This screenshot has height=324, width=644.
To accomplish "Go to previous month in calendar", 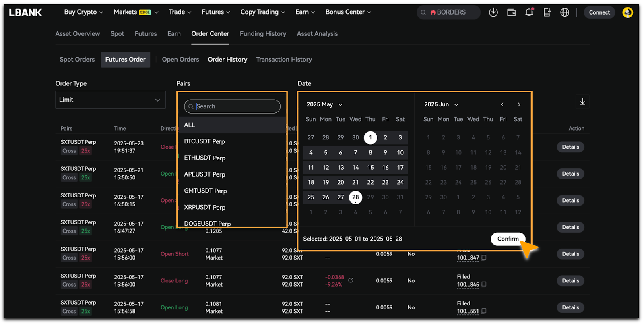I will click(502, 105).
